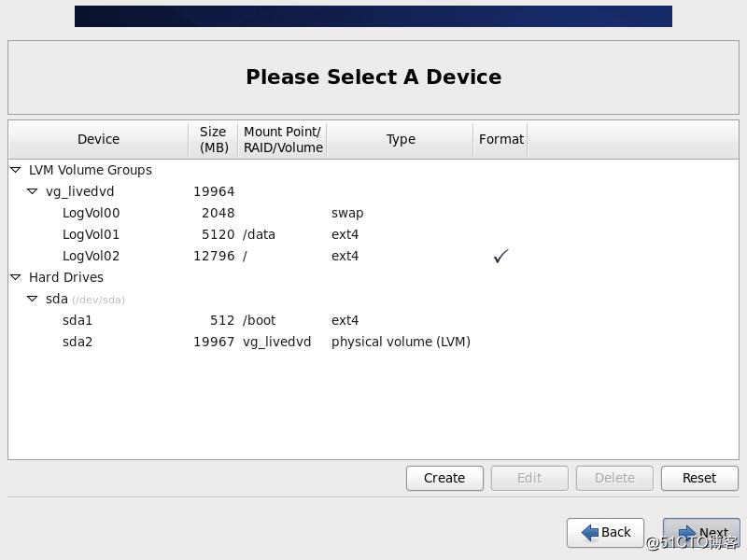Go back to the previous installer step
The width and height of the screenshot is (747, 560).
pyautogui.click(x=605, y=532)
